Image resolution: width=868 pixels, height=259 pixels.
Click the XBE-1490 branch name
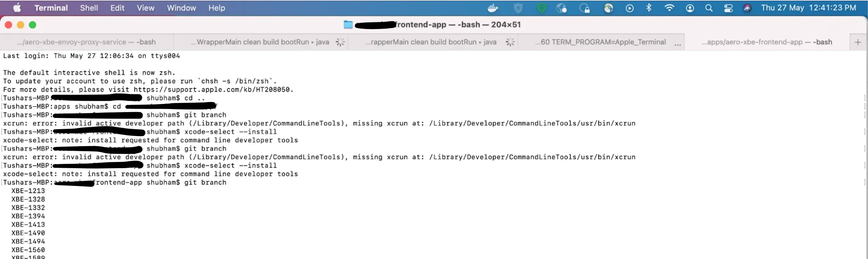tap(28, 233)
